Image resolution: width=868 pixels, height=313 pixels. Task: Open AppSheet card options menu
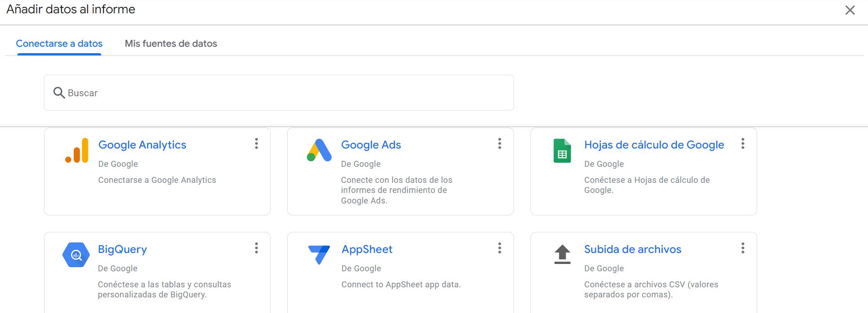click(x=500, y=248)
